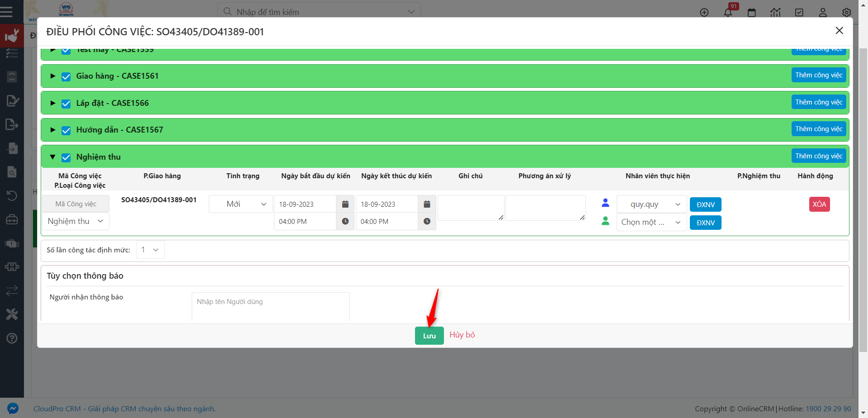This screenshot has height=418, width=868.
Task: Click the Hủy bỏ link
Action: (x=462, y=335)
